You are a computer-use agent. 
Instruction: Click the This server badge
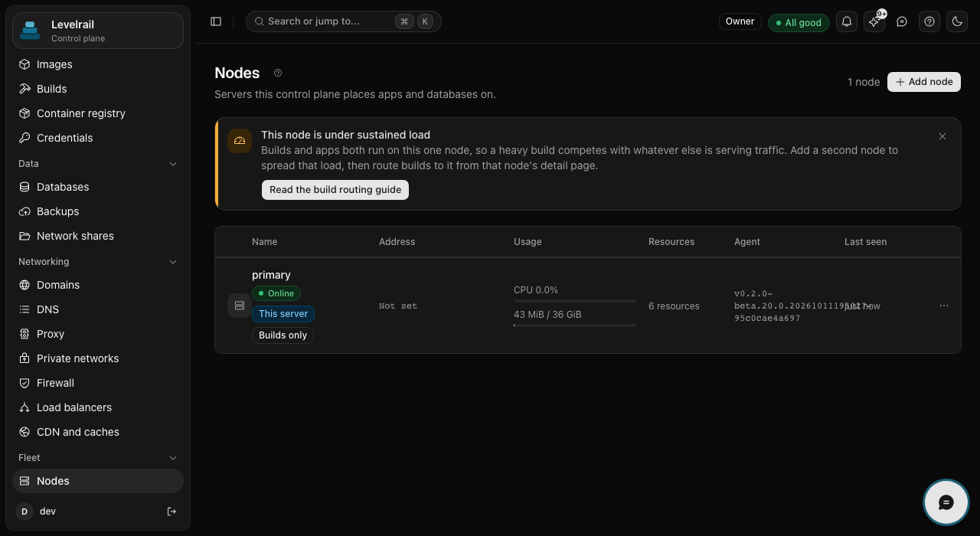[x=283, y=314]
